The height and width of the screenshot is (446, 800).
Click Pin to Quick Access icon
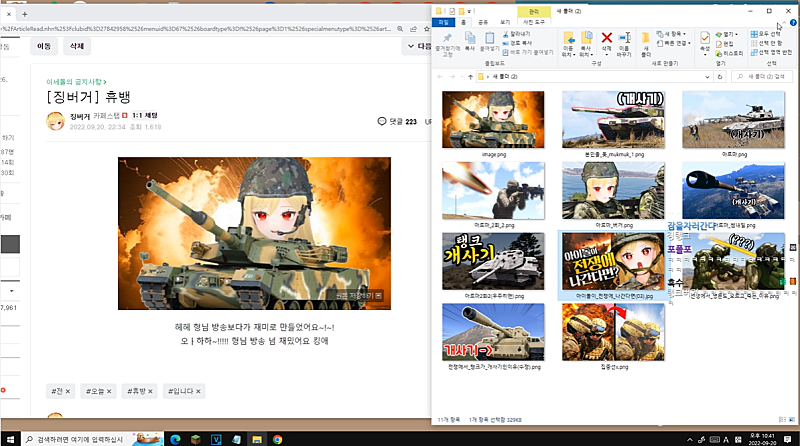[447, 40]
